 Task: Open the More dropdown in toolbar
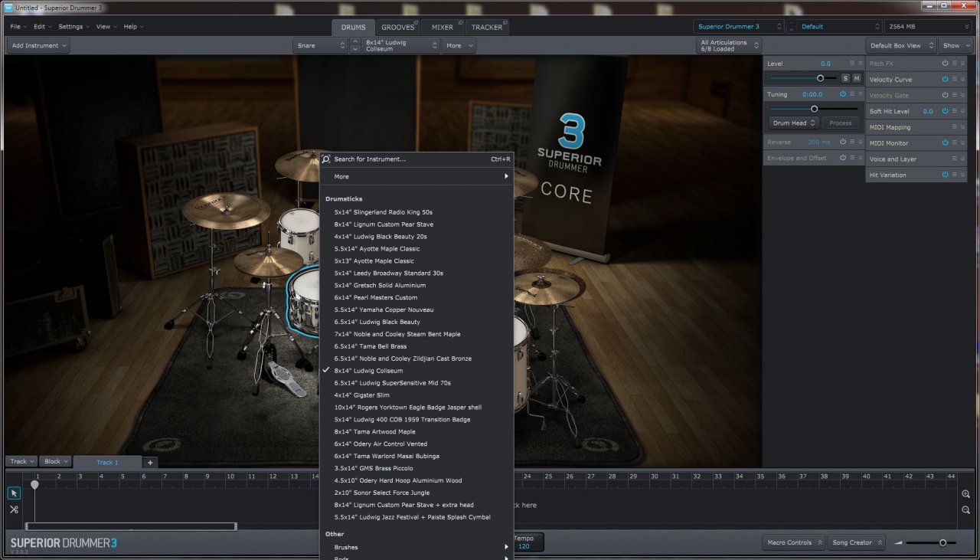point(459,45)
